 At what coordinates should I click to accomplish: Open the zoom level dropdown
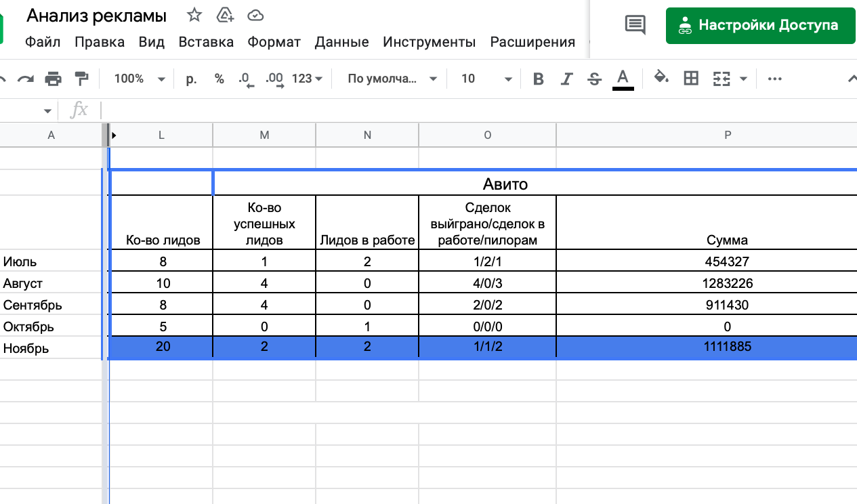[x=139, y=79]
